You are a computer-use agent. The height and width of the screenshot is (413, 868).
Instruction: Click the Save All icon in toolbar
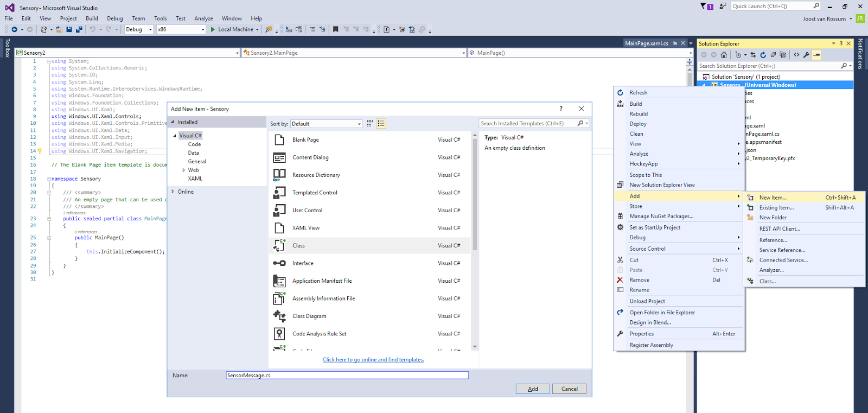click(79, 29)
